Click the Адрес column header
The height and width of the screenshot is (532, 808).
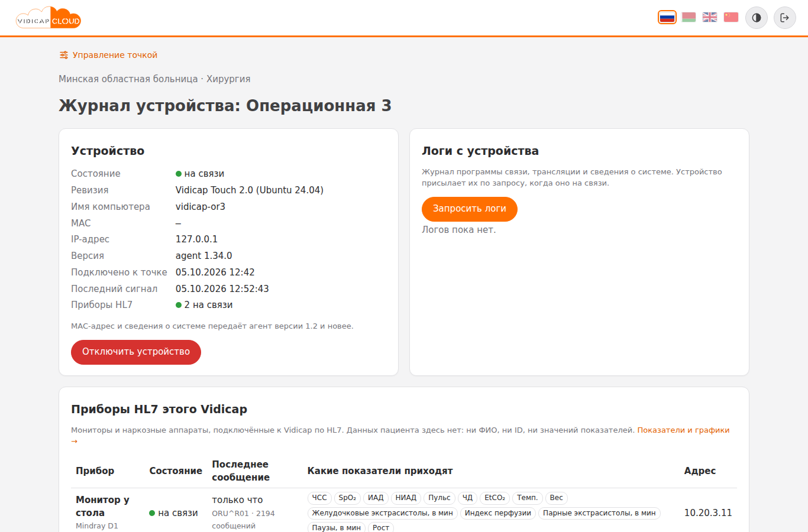point(700,471)
